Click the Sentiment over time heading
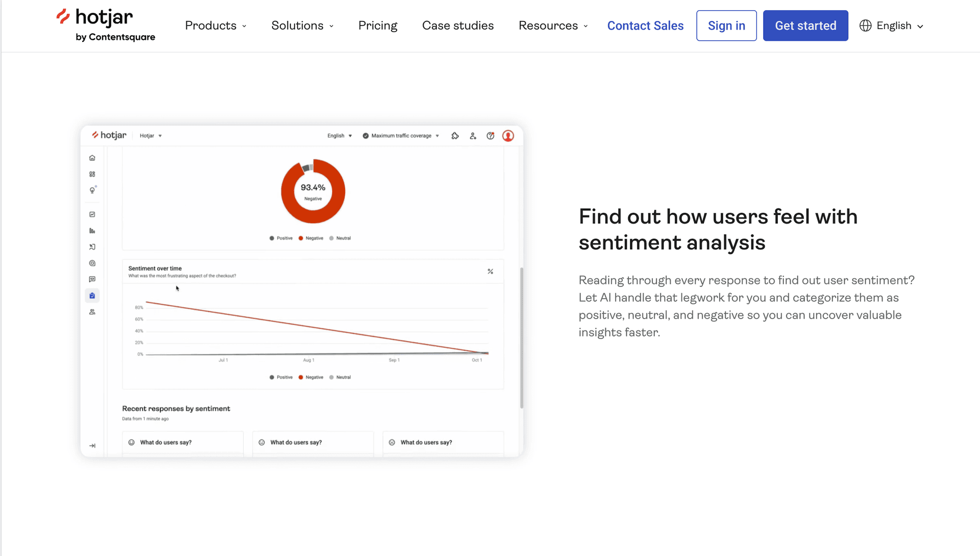Image resolution: width=980 pixels, height=556 pixels. click(x=155, y=269)
